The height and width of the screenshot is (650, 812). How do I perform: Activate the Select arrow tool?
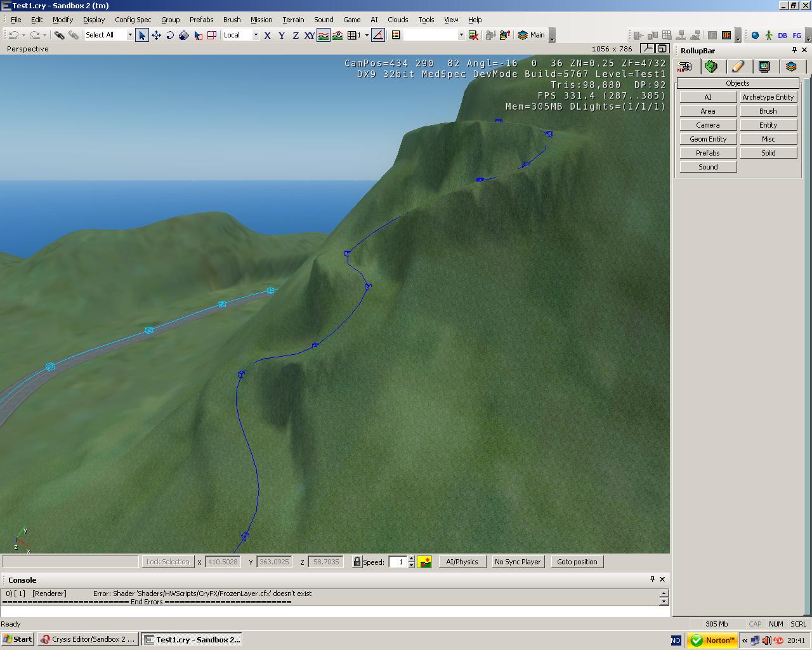(x=142, y=35)
